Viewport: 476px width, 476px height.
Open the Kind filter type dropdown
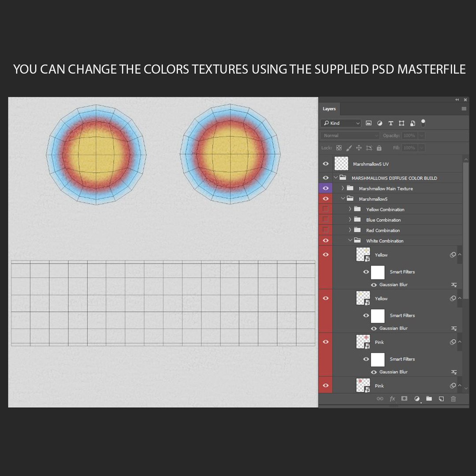coord(341,123)
